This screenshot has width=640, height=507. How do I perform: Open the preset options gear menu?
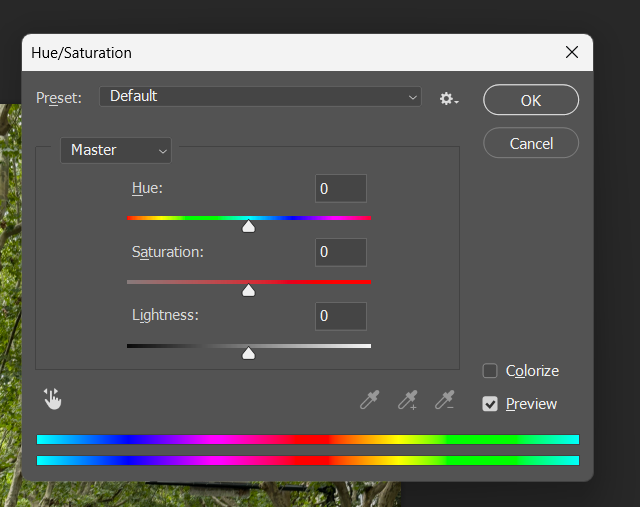tap(449, 98)
